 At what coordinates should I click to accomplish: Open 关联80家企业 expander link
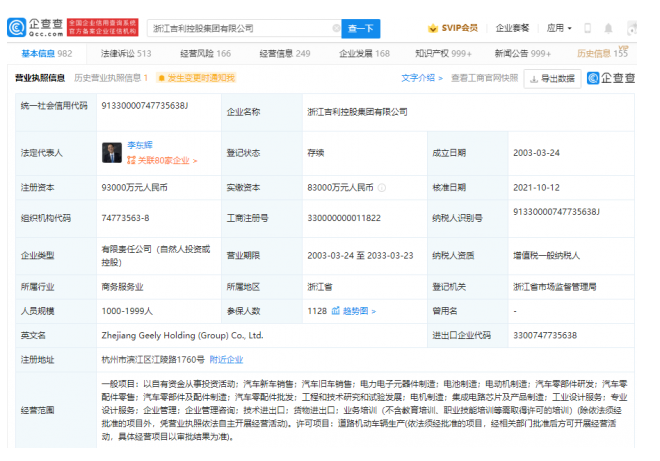tap(162, 160)
